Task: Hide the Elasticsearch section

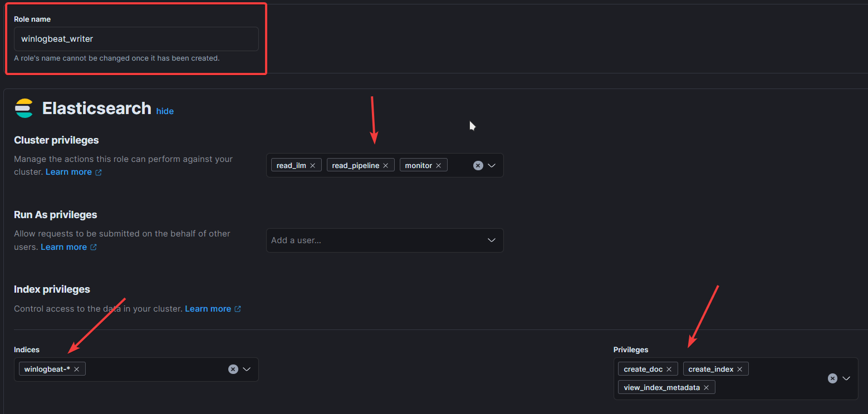Action: coord(165,111)
